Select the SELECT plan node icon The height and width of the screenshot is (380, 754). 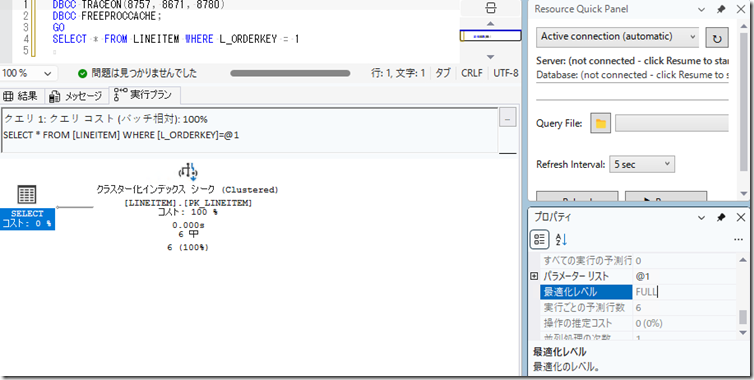tap(27, 195)
